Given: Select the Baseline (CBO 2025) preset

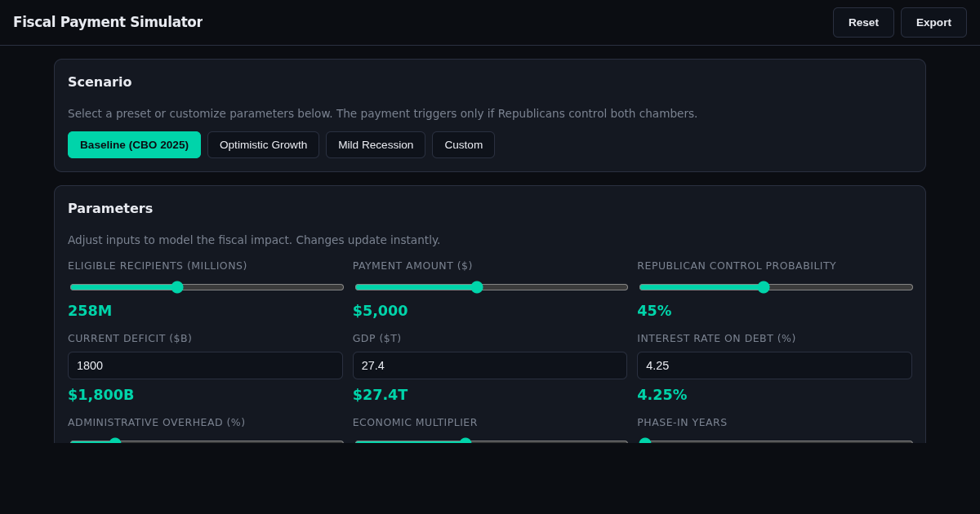Looking at the screenshot, I should pos(134,145).
